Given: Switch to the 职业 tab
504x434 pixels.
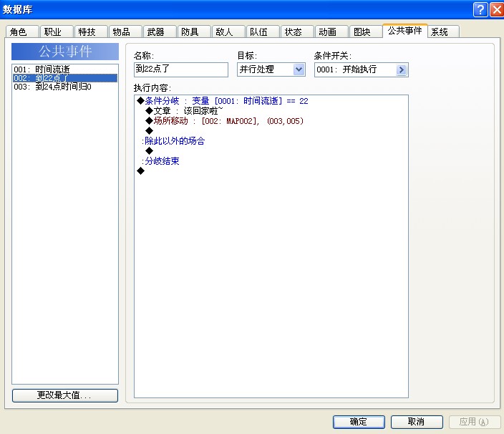Looking at the screenshot, I should point(57,32).
